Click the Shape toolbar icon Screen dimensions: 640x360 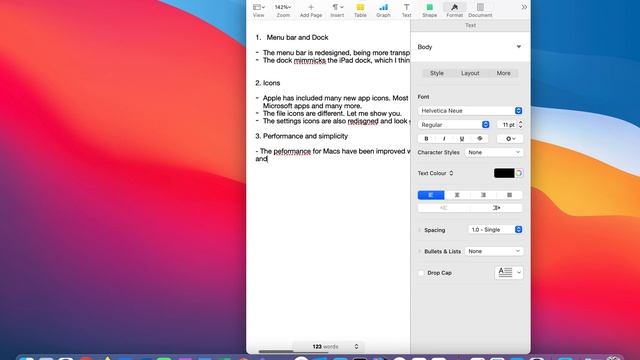pos(429,10)
